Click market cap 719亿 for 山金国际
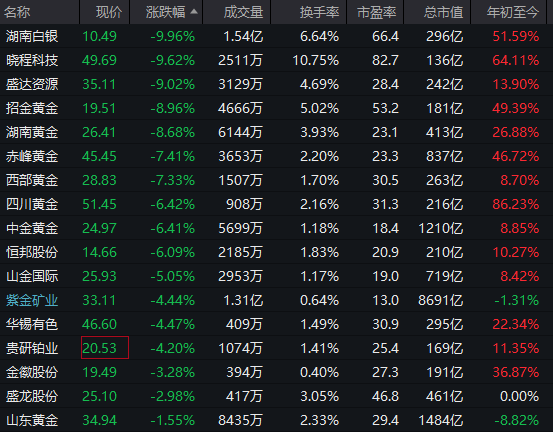Image resolution: width=553 pixels, height=432 pixels. (444, 276)
